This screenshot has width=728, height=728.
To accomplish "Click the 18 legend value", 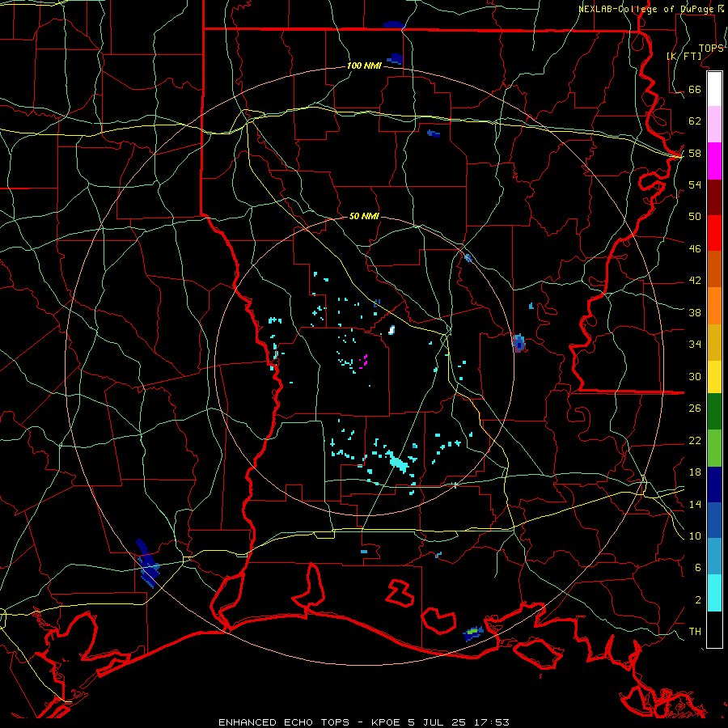I will click(x=695, y=472).
